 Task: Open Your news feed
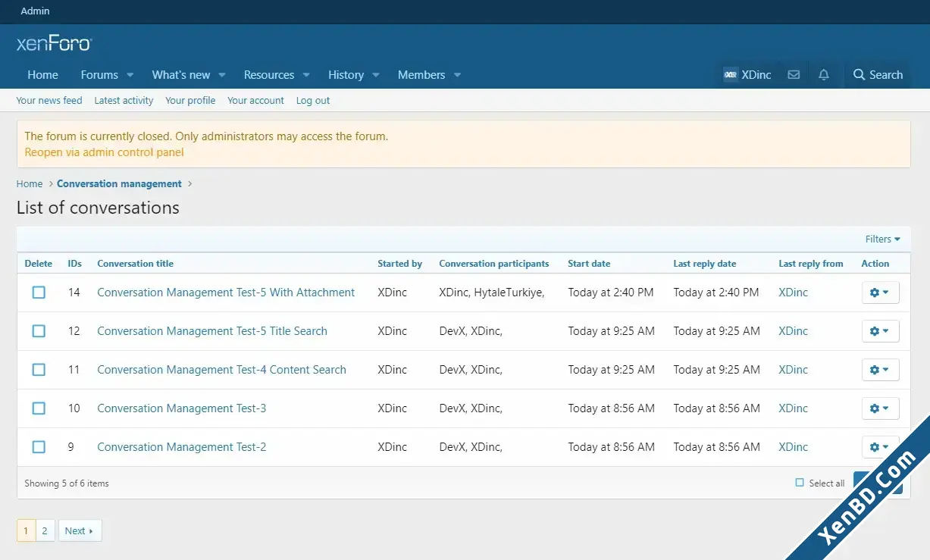pyautogui.click(x=49, y=101)
